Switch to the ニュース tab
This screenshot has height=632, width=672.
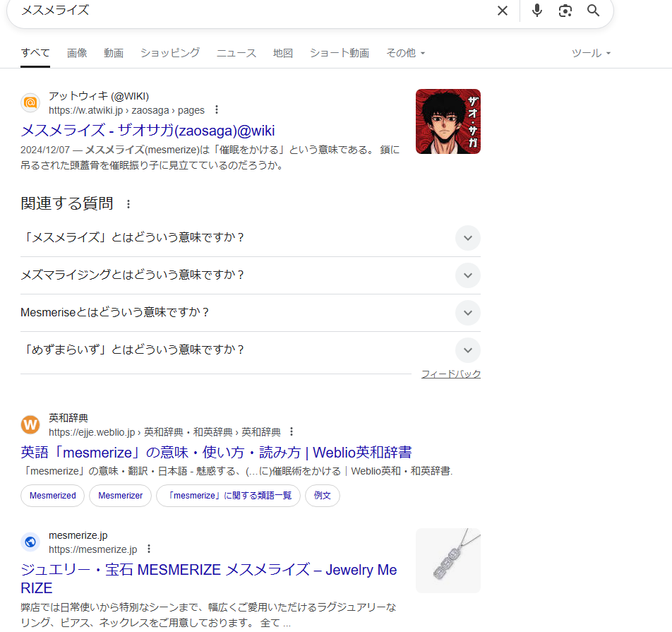point(236,53)
